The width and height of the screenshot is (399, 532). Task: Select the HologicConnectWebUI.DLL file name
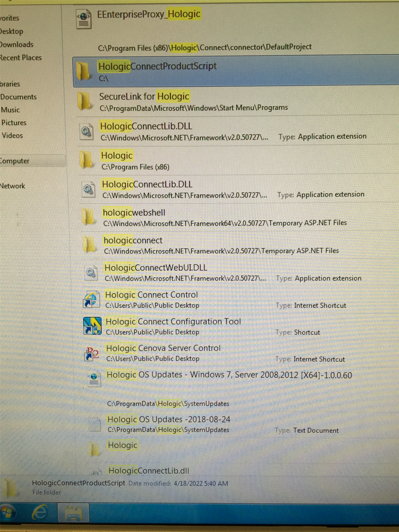click(156, 268)
